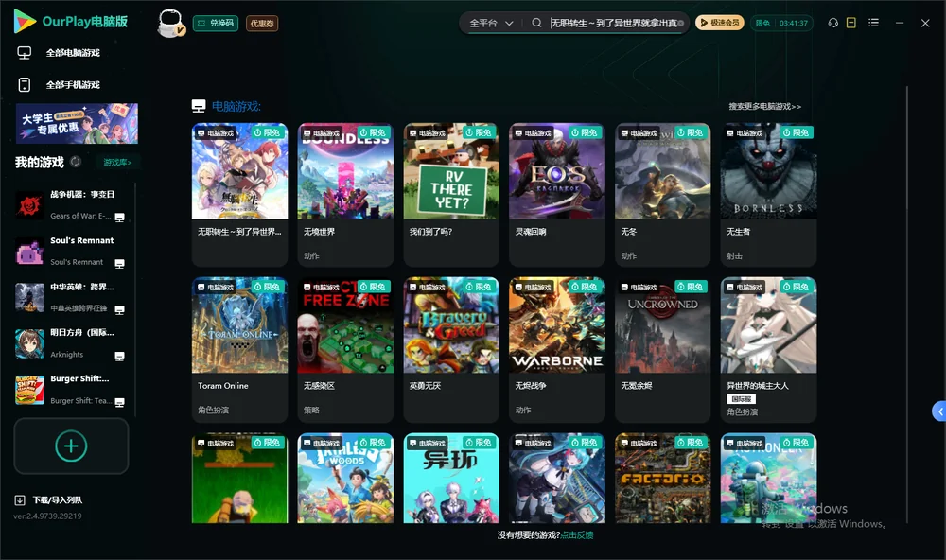Click PC icon beside Soul's Remnant subtitle
946x560 pixels.
pyautogui.click(x=119, y=264)
